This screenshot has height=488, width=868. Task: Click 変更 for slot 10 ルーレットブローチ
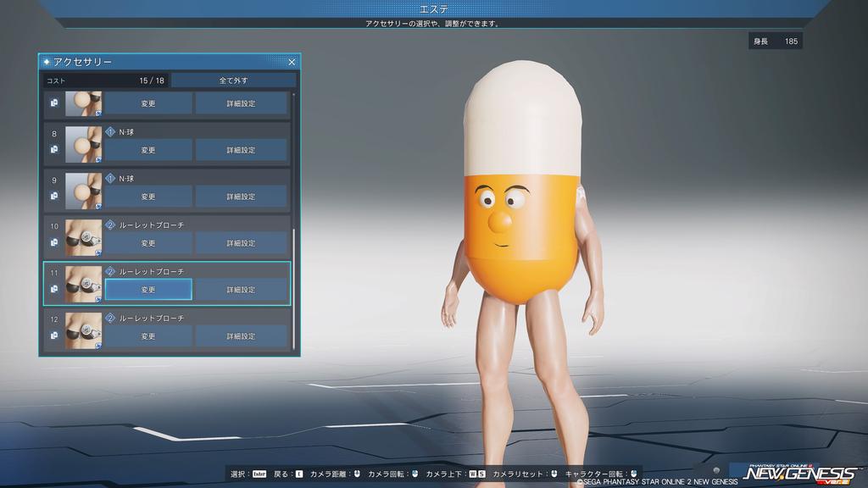coord(148,243)
